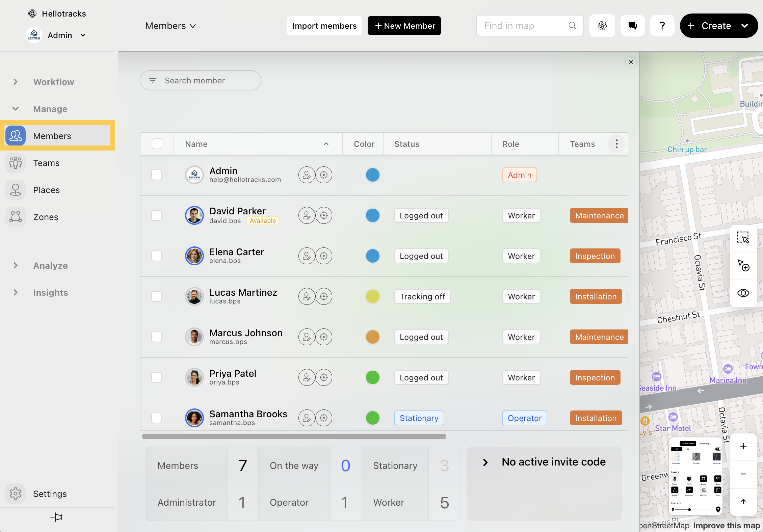Check the box next to Lucas Martinez
The width and height of the screenshot is (763, 532).
click(157, 296)
